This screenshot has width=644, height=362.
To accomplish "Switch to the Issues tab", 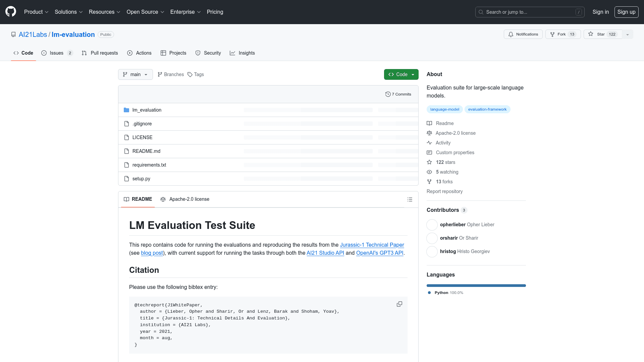I will point(56,53).
